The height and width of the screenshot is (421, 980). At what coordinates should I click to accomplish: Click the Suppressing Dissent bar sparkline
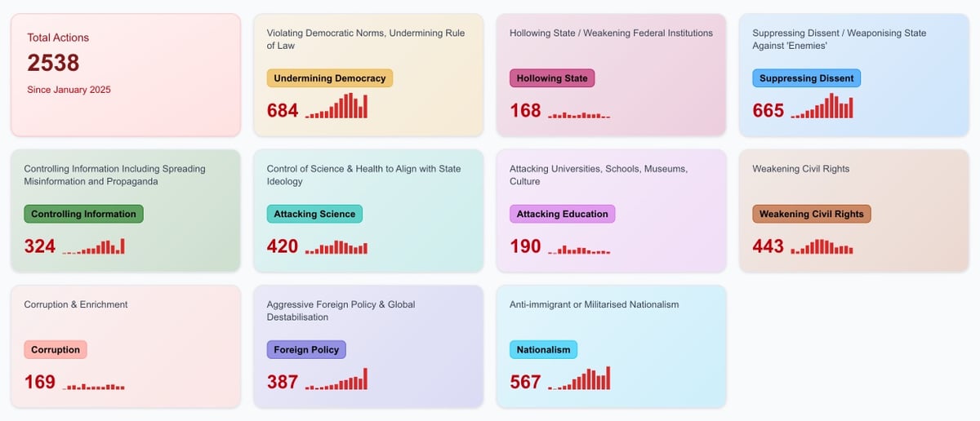pos(822,107)
